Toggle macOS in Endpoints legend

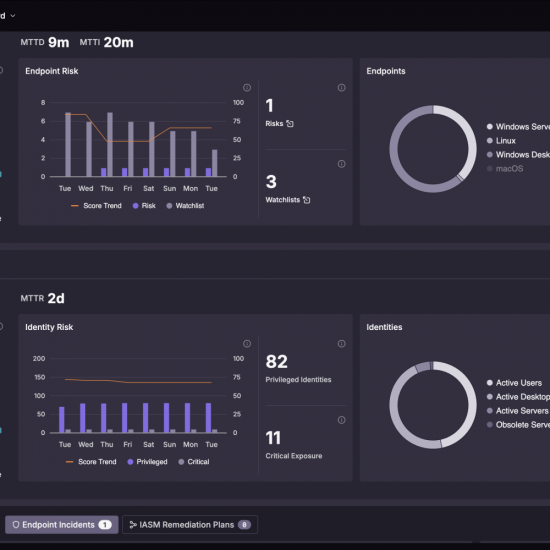point(505,169)
